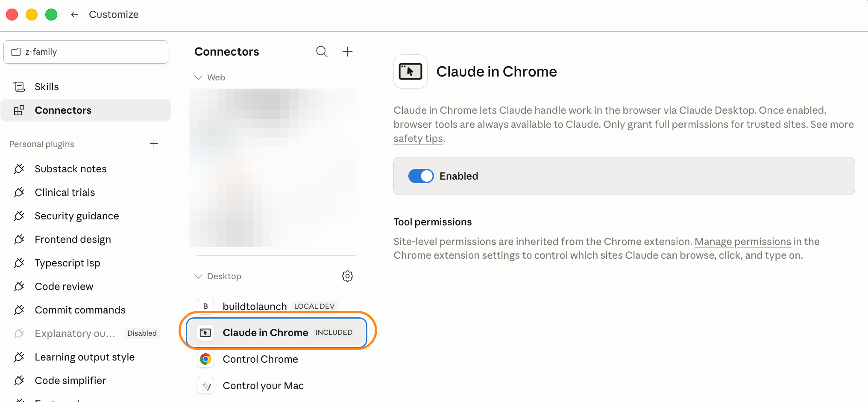Image resolution: width=868 pixels, height=402 pixels.
Task: Add a new connector with plus icon
Action: click(348, 52)
